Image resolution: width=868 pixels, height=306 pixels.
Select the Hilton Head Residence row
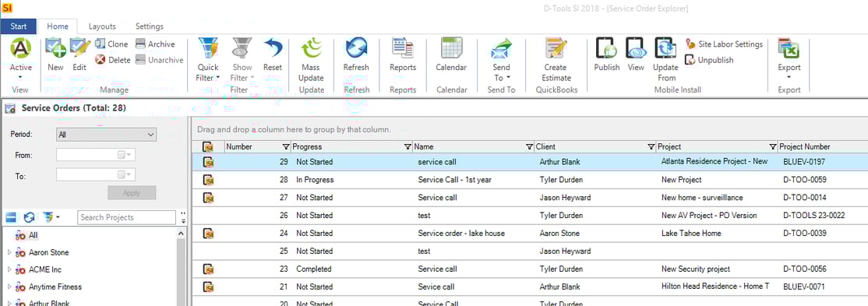529,287
